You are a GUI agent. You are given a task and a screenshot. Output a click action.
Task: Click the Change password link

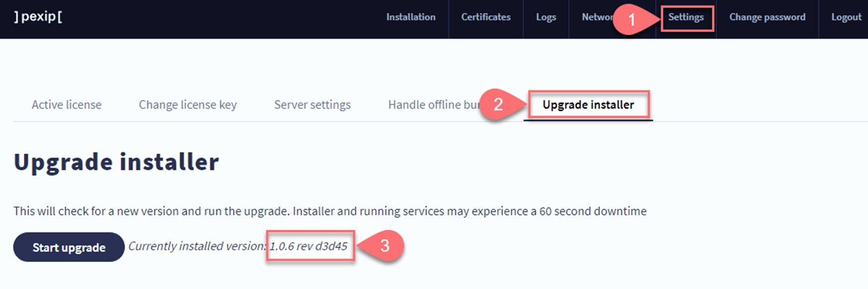click(x=767, y=17)
